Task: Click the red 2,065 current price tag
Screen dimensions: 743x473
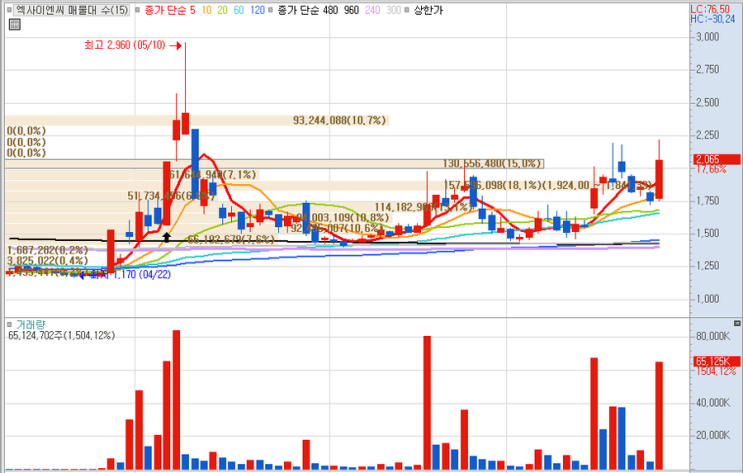Action: point(716,159)
